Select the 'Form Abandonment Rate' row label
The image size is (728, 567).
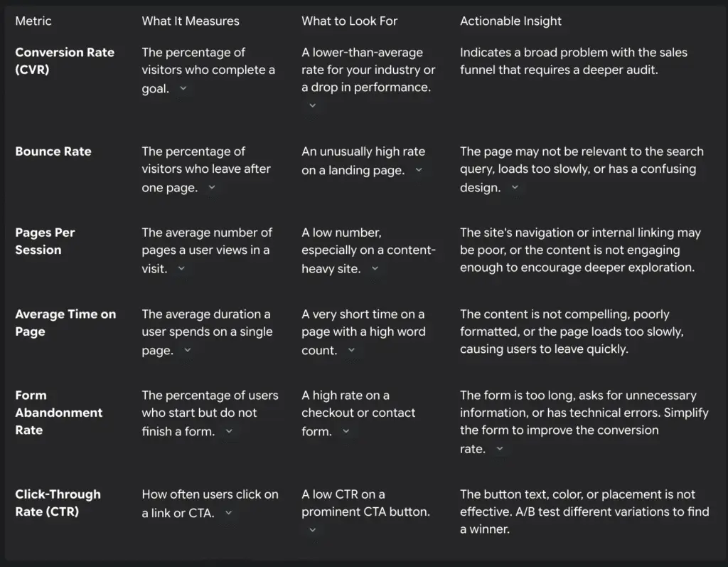click(58, 413)
